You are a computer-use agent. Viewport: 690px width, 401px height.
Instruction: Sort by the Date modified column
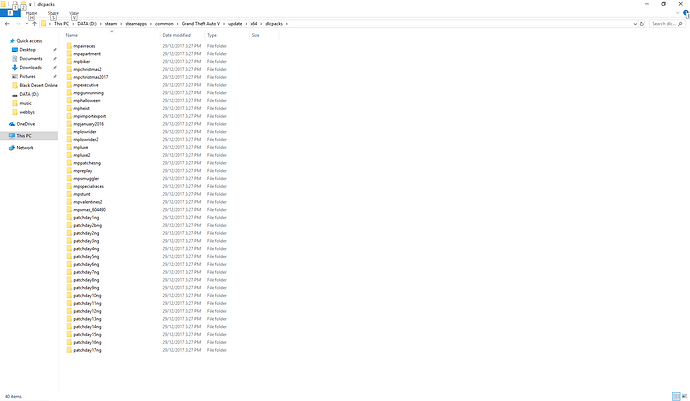tap(176, 35)
